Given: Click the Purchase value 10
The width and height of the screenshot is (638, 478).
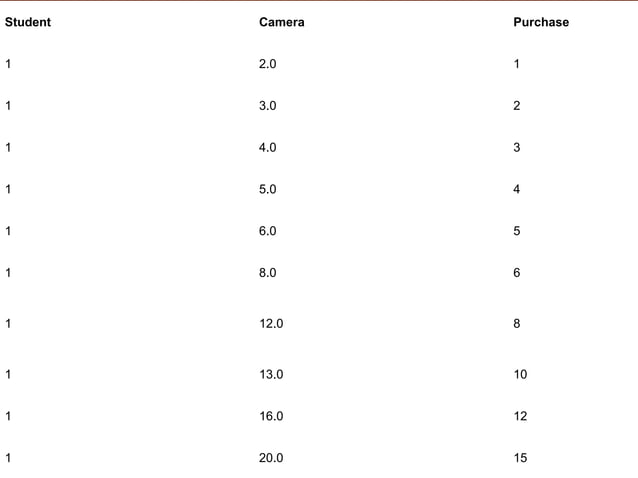Looking at the screenshot, I should [520, 375].
